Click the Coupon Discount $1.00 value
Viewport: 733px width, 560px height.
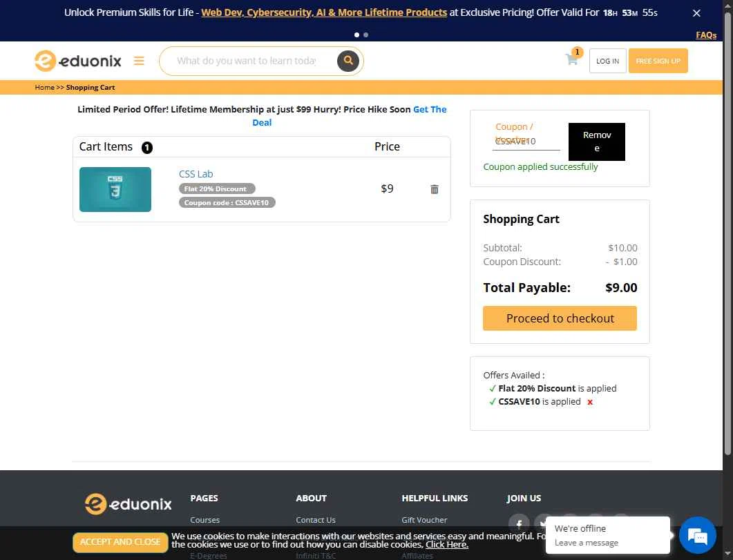tap(621, 262)
